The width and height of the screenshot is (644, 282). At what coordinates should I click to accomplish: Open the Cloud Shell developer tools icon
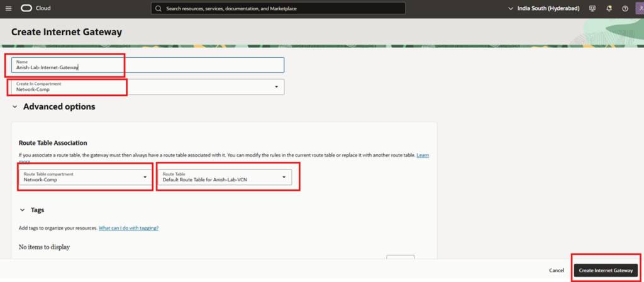coord(592,9)
